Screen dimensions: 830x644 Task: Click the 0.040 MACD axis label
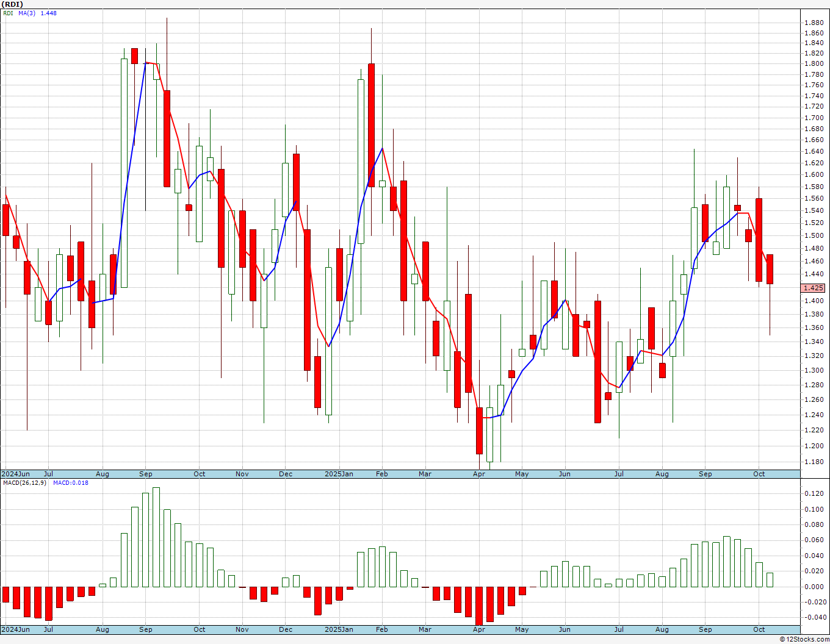click(814, 556)
